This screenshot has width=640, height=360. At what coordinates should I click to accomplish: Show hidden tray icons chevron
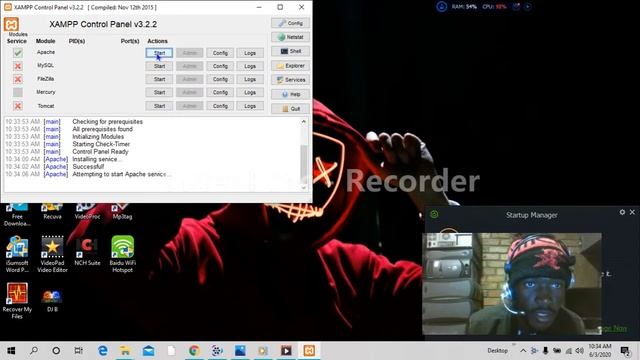pyautogui.click(x=523, y=351)
